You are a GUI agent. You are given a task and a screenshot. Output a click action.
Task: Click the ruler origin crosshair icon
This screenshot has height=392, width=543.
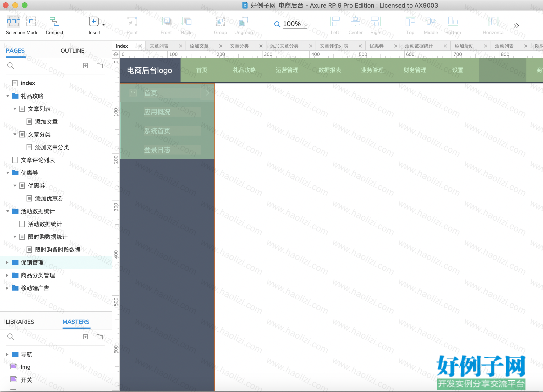[x=116, y=54]
